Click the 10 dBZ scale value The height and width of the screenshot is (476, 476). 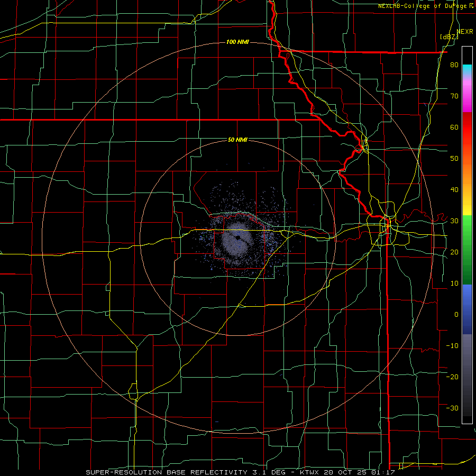[x=454, y=283]
